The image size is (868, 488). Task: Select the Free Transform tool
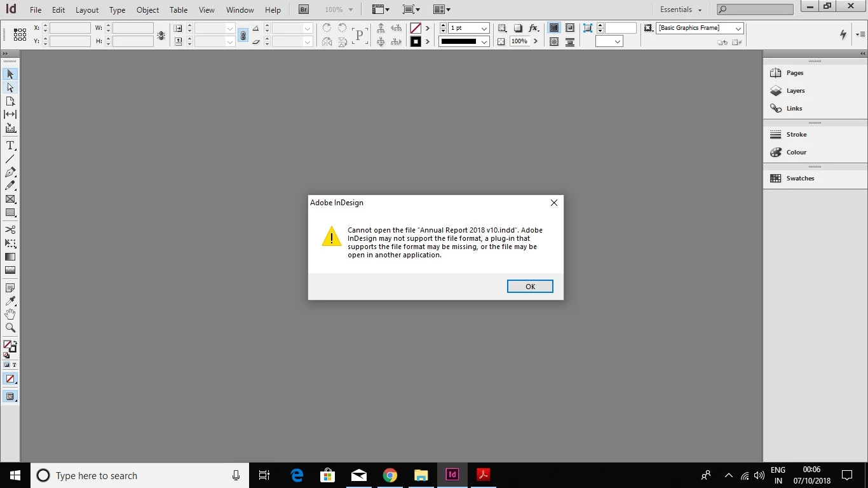[10, 243]
